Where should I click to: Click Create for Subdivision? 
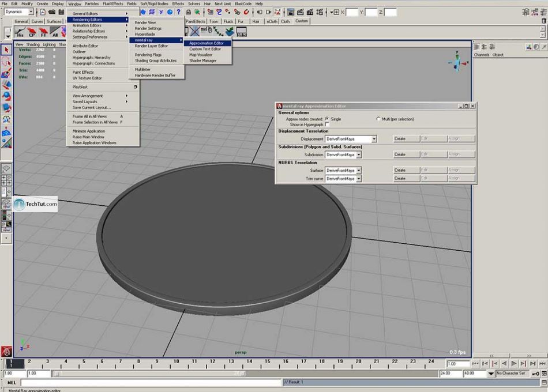407,154
